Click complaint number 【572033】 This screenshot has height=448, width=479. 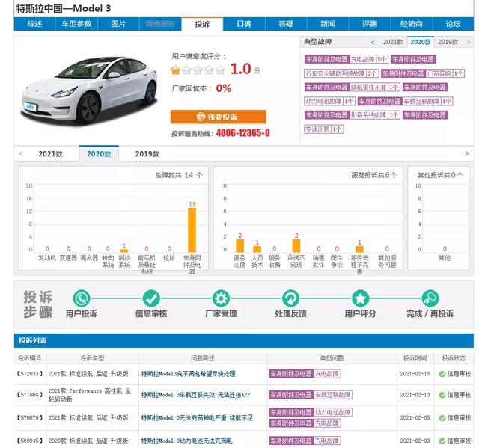tap(30, 374)
